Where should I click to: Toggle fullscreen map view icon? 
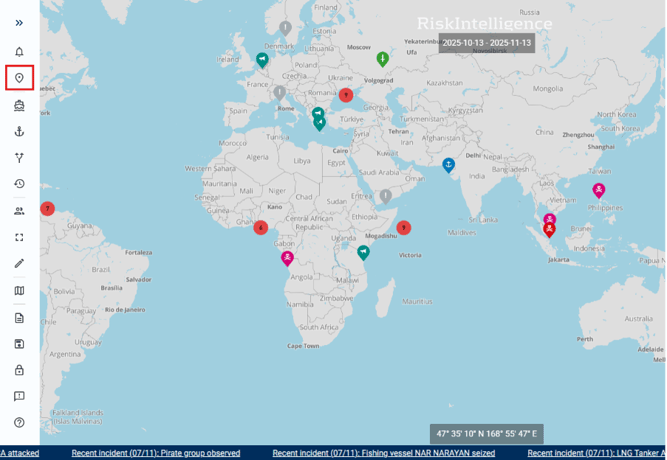click(19, 237)
